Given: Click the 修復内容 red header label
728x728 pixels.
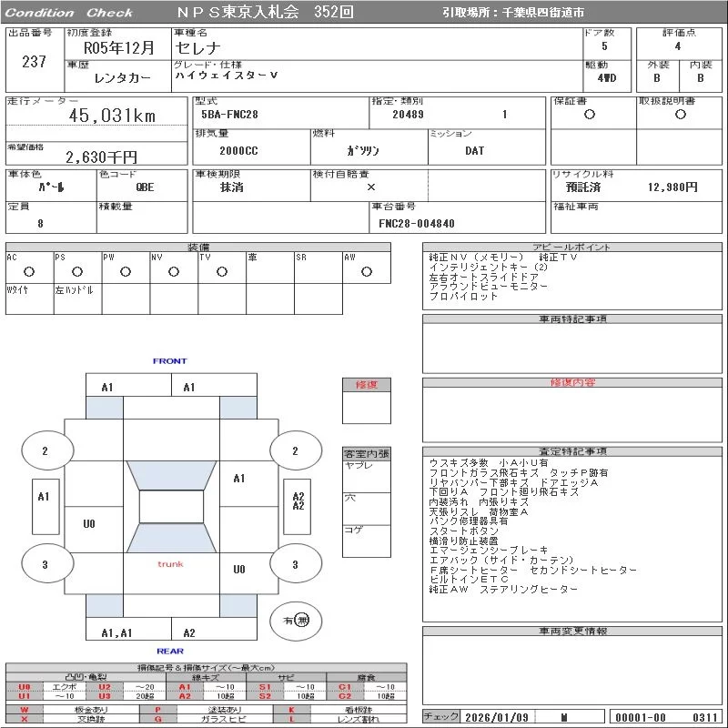Looking at the screenshot, I should tap(571, 383).
